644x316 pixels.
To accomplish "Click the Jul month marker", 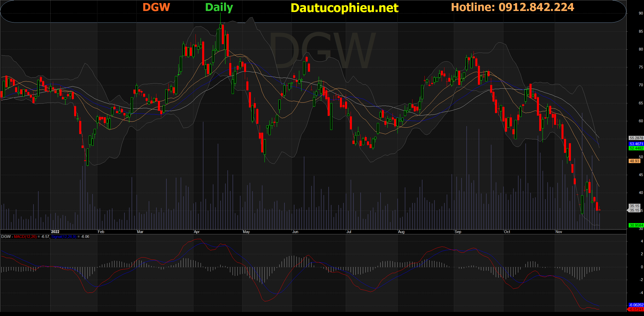I will point(349,232).
